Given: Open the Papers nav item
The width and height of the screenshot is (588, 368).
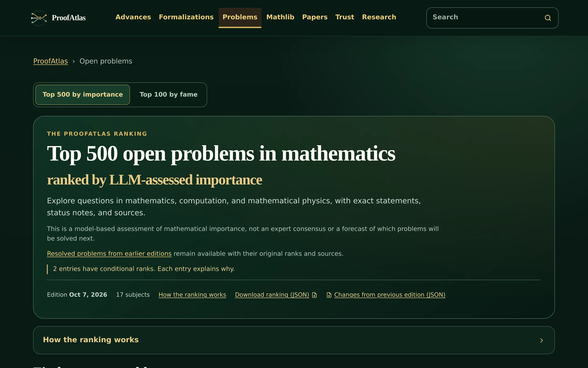Looking at the screenshot, I should point(315,17).
